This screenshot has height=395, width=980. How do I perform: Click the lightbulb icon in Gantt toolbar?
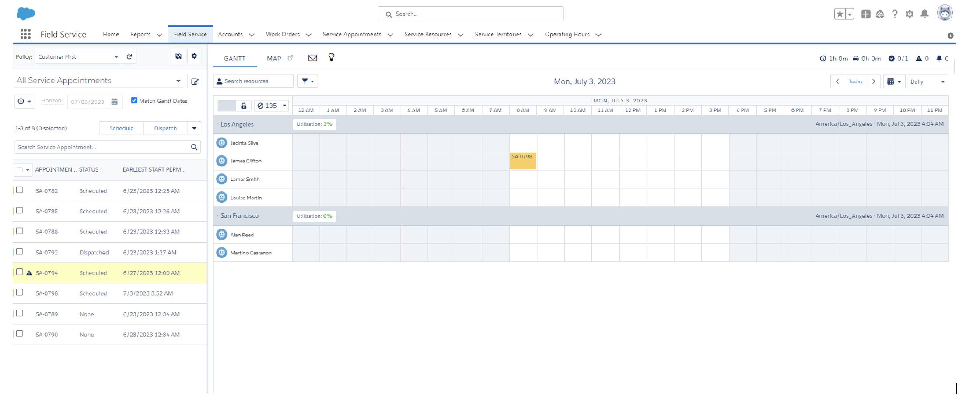331,57
